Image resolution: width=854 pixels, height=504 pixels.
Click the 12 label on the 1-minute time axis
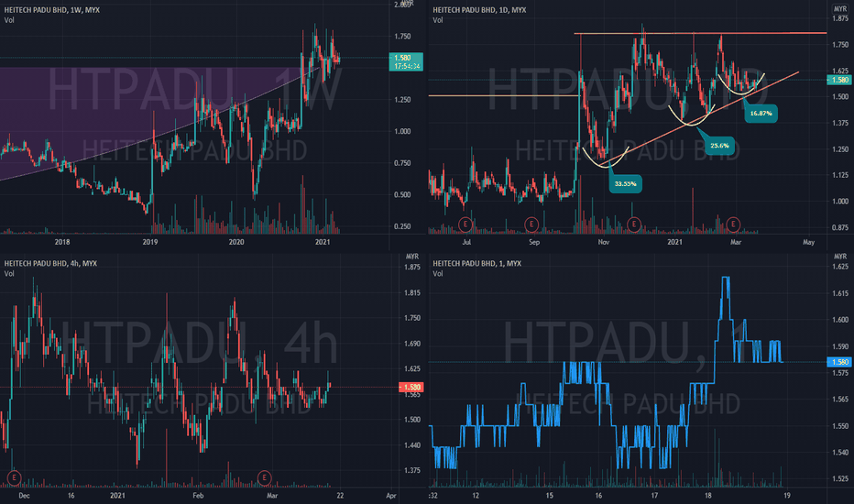coord(476,495)
